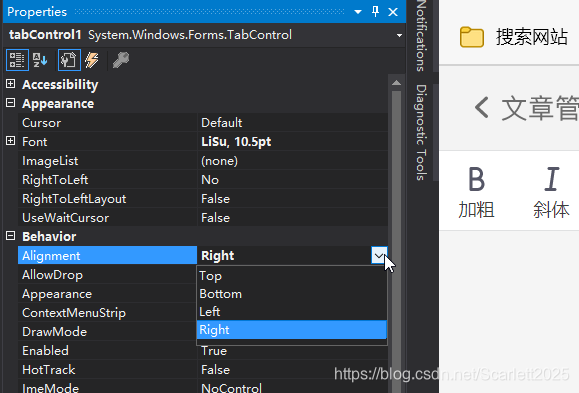
Task: Click the property grid scroll up arrow
Action: (x=396, y=83)
